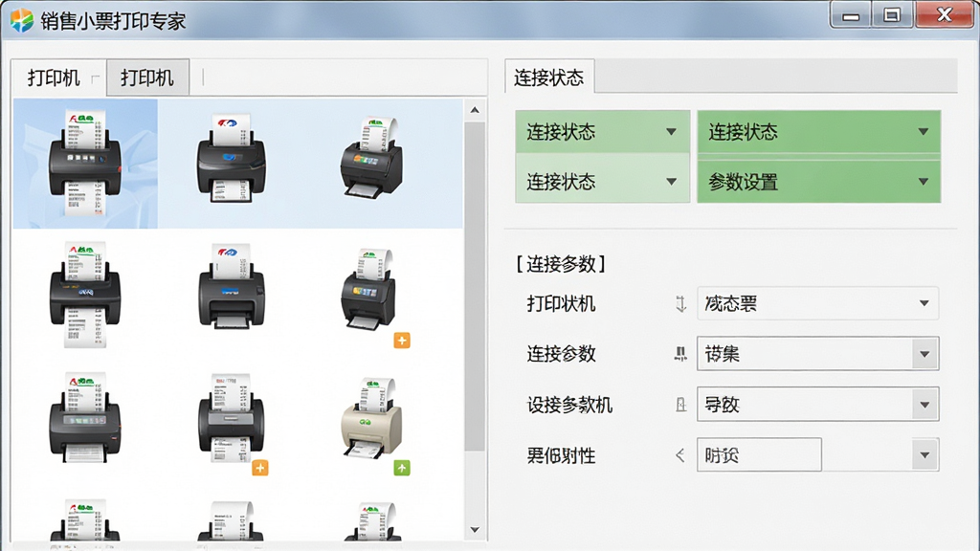Click the input field containing 昉货

[x=759, y=454]
